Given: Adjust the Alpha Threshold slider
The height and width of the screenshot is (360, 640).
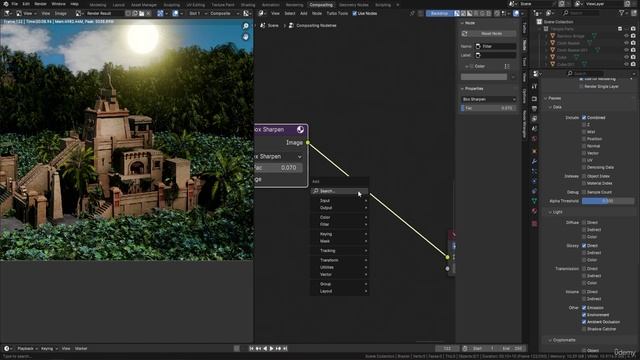Looking at the screenshot, I should click(608, 201).
